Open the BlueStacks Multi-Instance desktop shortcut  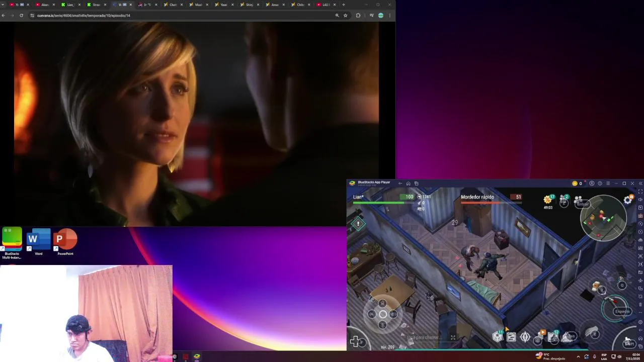click(x=12, y=243)
